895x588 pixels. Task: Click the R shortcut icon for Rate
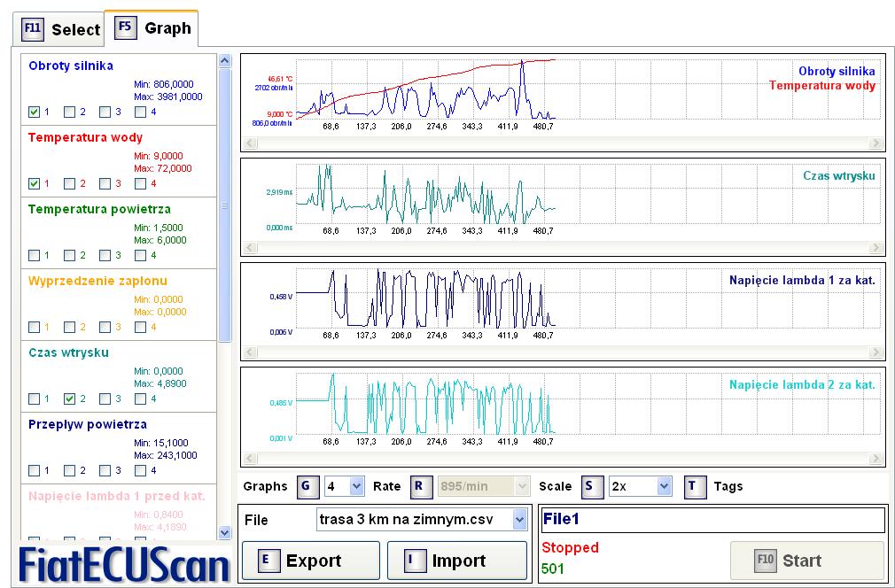coord(419,486)
